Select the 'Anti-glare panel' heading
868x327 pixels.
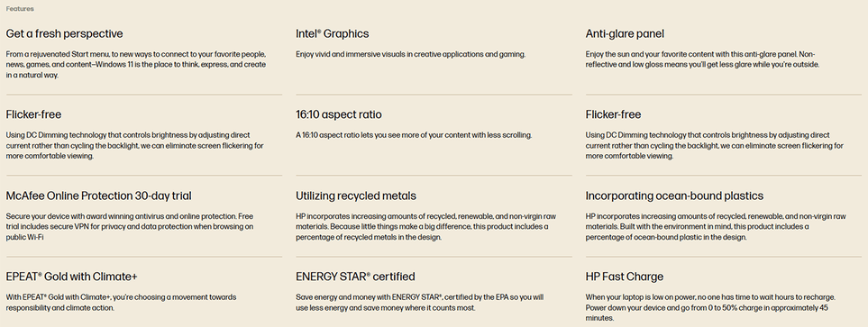click(x=625, y=33)
